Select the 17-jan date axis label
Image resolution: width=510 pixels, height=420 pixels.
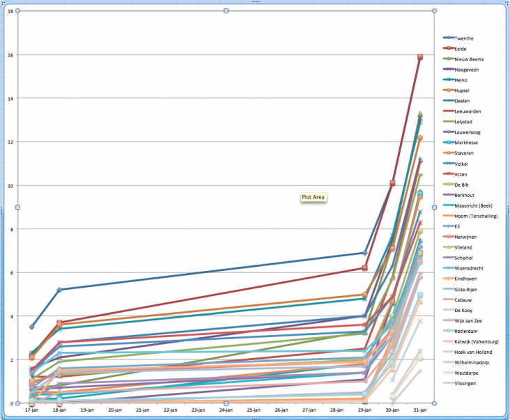[x=32, y=411]
